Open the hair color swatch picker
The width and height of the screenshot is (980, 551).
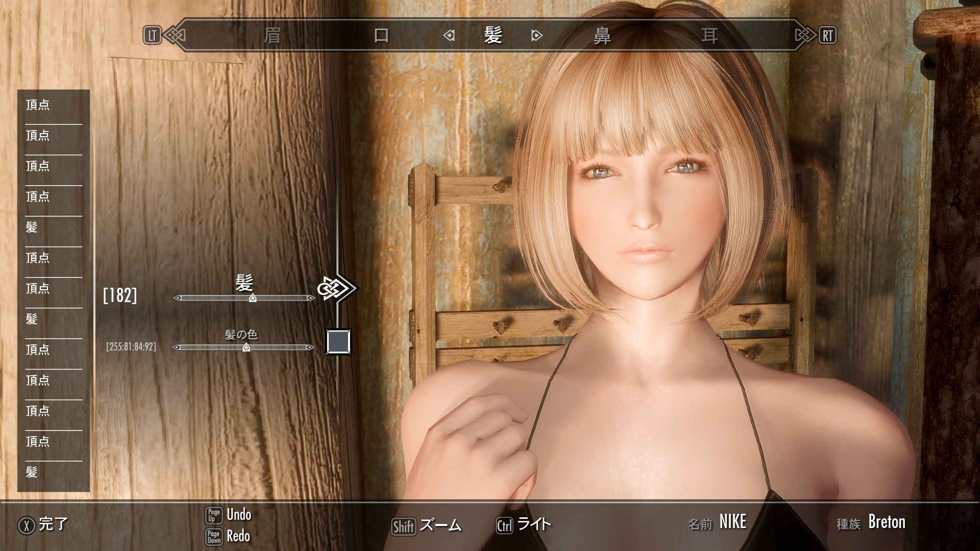click(338, 342)
